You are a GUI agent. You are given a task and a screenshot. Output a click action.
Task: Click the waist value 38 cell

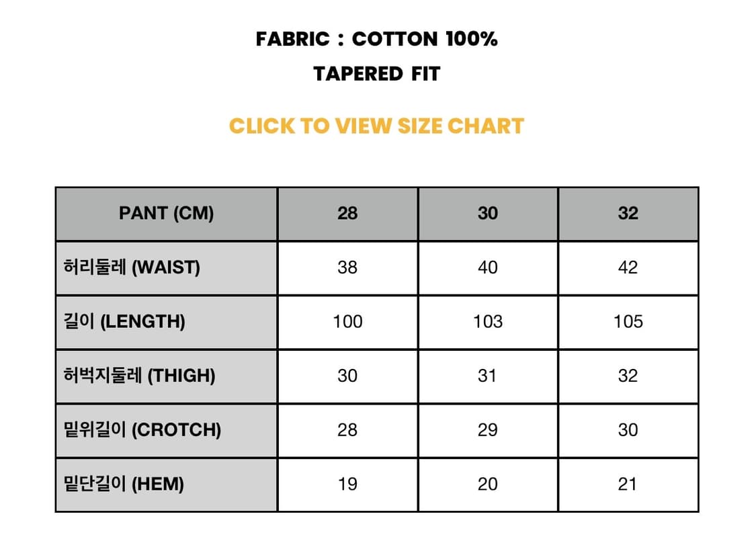(x=347, y=267)
